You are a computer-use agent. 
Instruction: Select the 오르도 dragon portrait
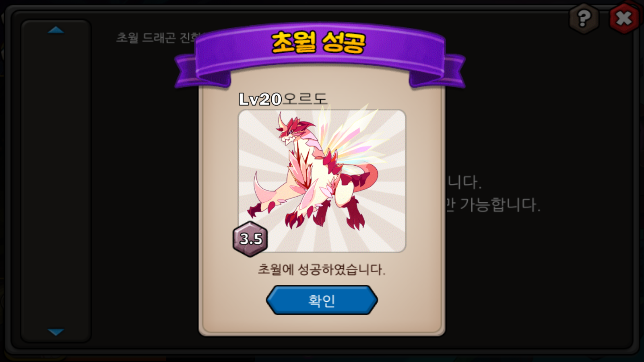tap(322, 181)
